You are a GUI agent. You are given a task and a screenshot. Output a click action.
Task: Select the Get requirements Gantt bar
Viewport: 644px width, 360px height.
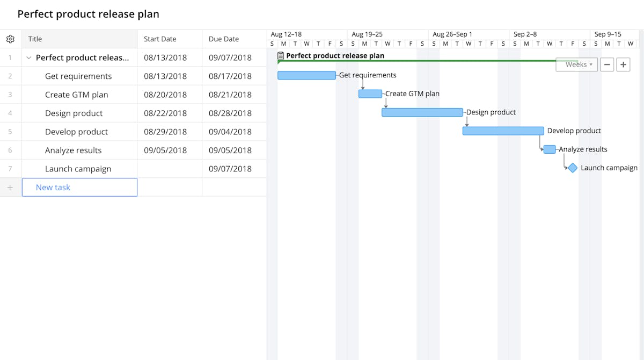pos(306,75)
